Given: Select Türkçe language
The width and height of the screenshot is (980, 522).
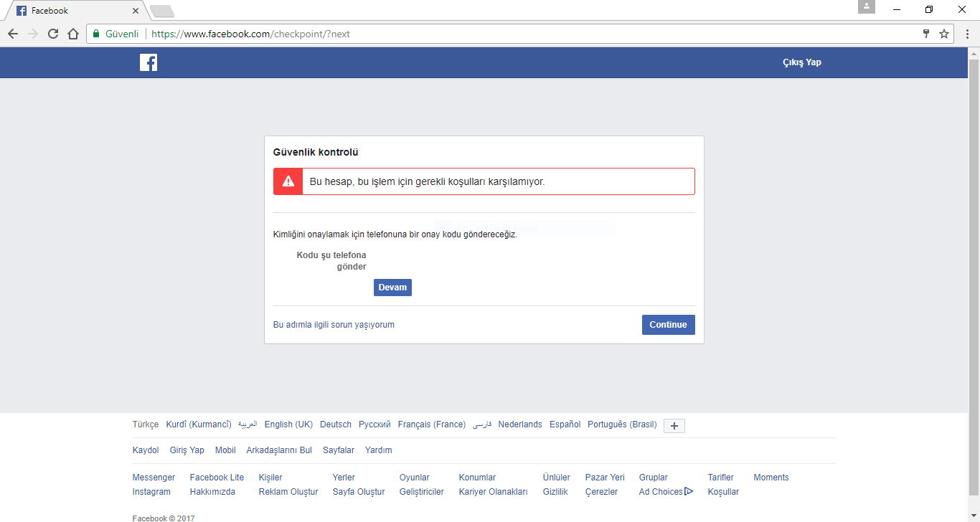Looking at the screenshot, I should pos(146,424).
